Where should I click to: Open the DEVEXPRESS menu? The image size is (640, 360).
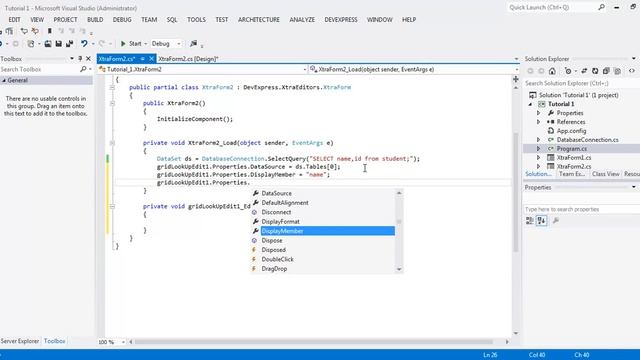tap(341, 20)
